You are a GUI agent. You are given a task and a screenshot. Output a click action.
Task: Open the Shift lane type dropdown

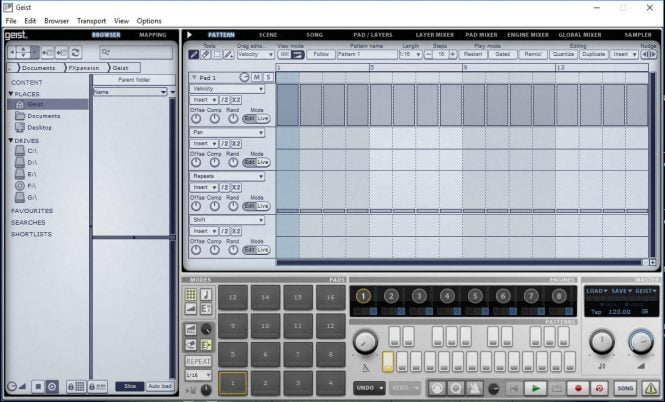[x=227, y=220]
